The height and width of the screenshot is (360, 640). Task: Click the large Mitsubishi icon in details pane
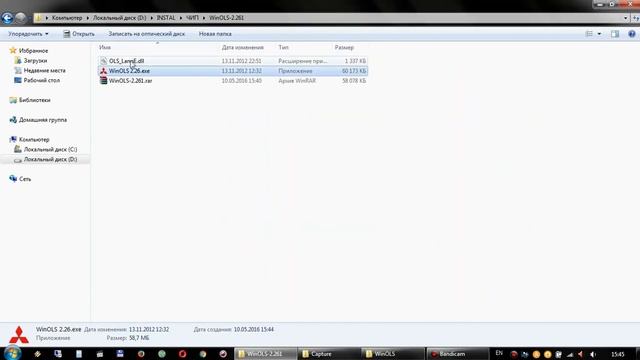click(x=19, y=335)
